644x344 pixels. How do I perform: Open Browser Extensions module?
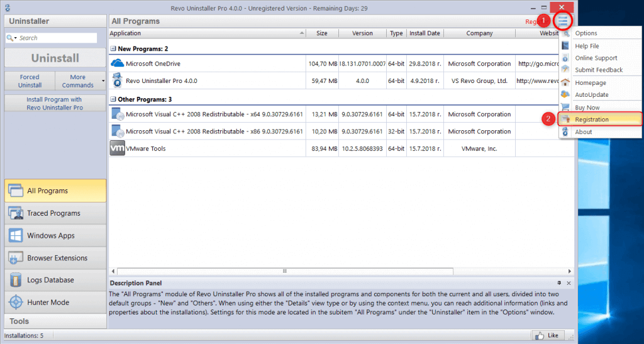(55, 258)
